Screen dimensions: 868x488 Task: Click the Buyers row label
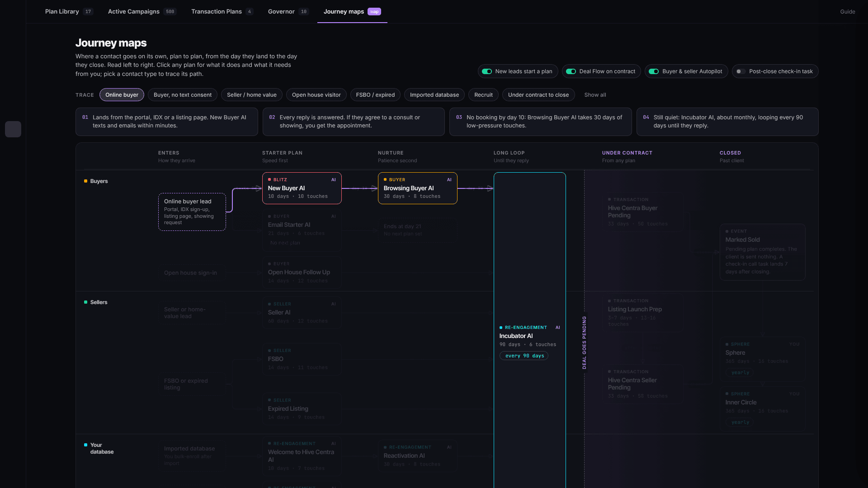pyautogui.click(x=96, y=181)
